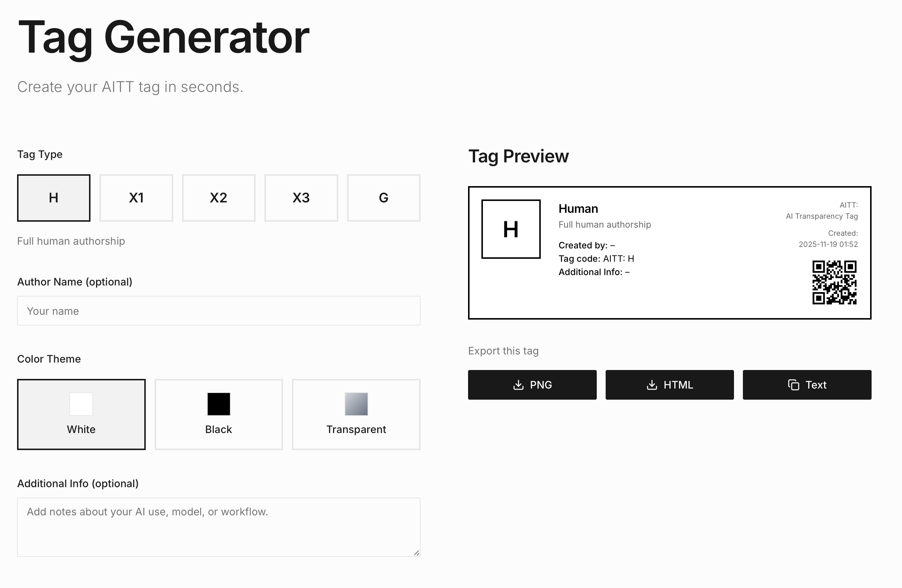The image size is (902, 588).
Task: Click the white color swatch square
Action: pos(81,404)
